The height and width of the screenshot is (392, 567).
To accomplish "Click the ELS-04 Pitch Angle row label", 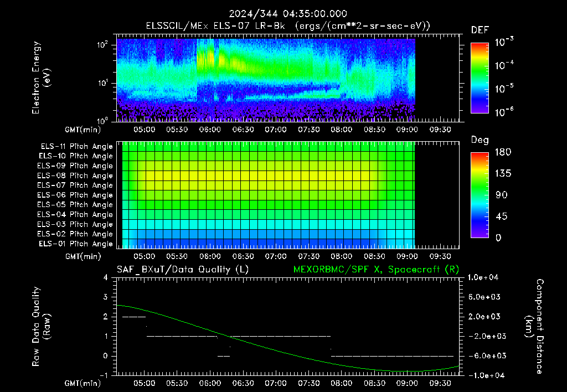I will tap(75, 215).
